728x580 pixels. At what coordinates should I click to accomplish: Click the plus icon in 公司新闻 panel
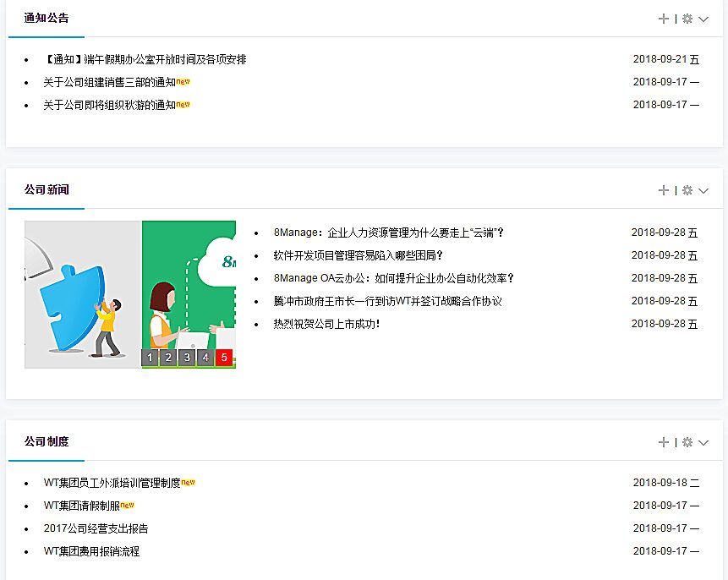tap(664, 190)
